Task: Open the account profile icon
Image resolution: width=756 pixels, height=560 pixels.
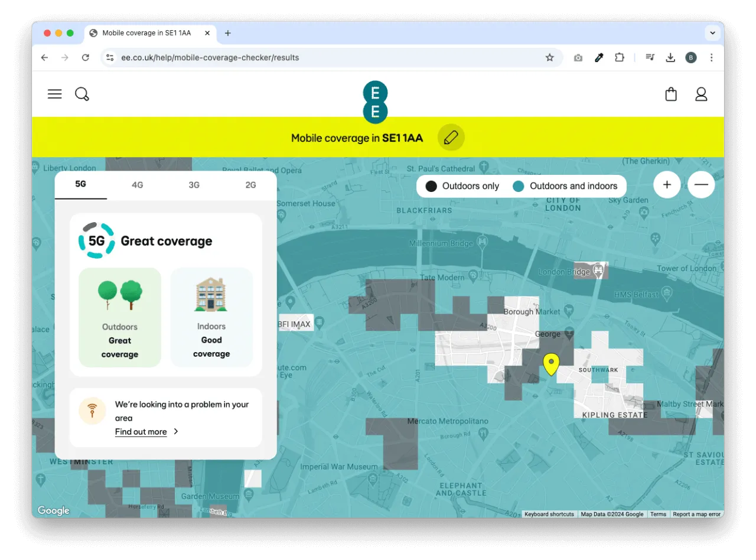Action: pyautogui.click(x=701, y=95)
